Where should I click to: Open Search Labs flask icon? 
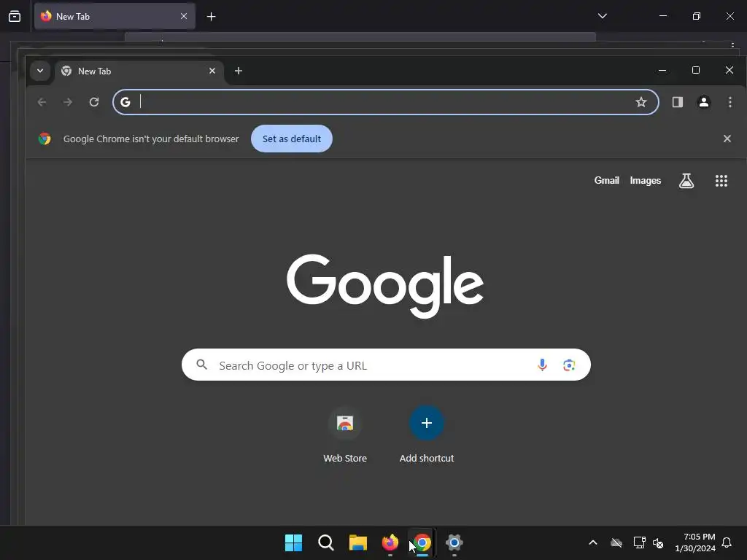click(x=686, y=181)
